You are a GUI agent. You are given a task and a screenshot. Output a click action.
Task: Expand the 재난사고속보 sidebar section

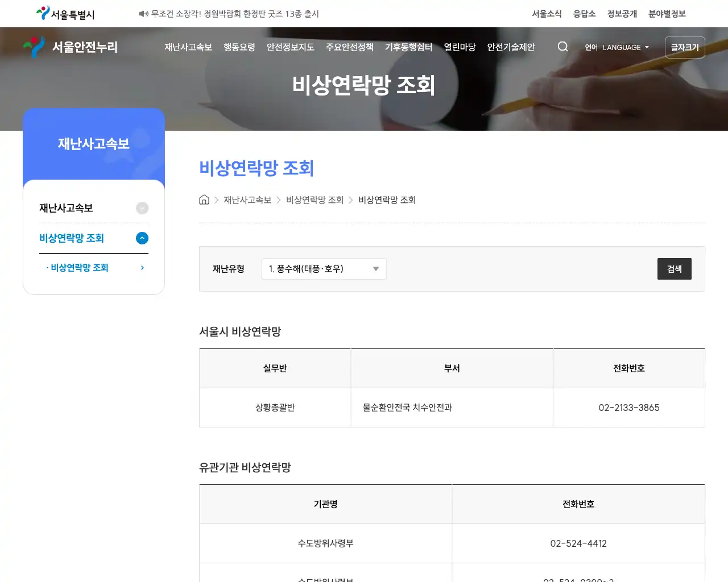[142, 208]
